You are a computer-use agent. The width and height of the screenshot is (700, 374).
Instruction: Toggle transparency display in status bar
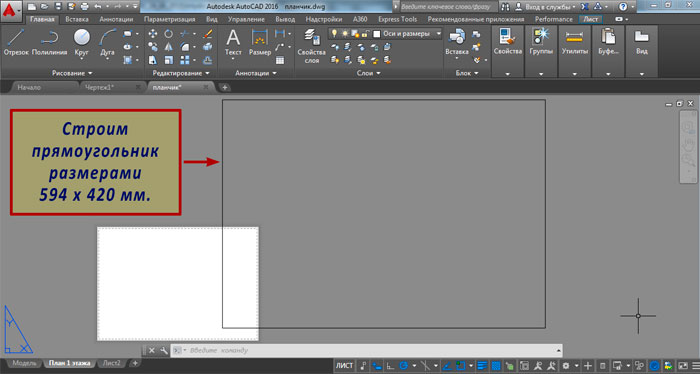(x=496, y=366)
